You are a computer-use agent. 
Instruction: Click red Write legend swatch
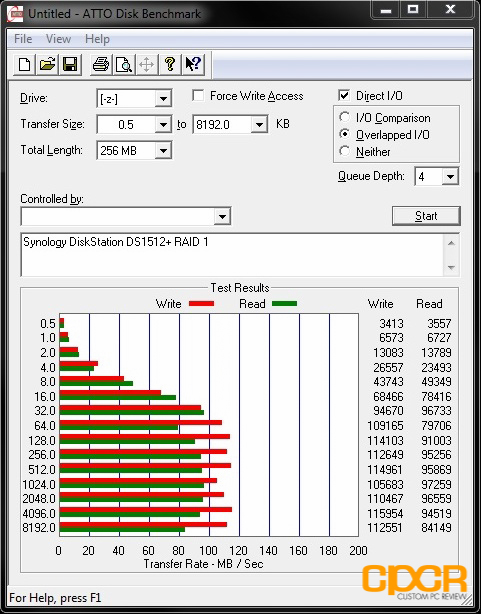point(201,303)
